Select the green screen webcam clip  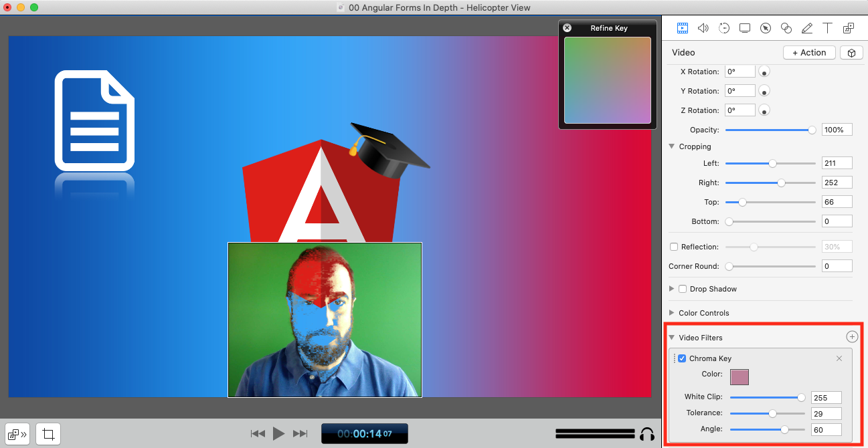click(325, 320)
